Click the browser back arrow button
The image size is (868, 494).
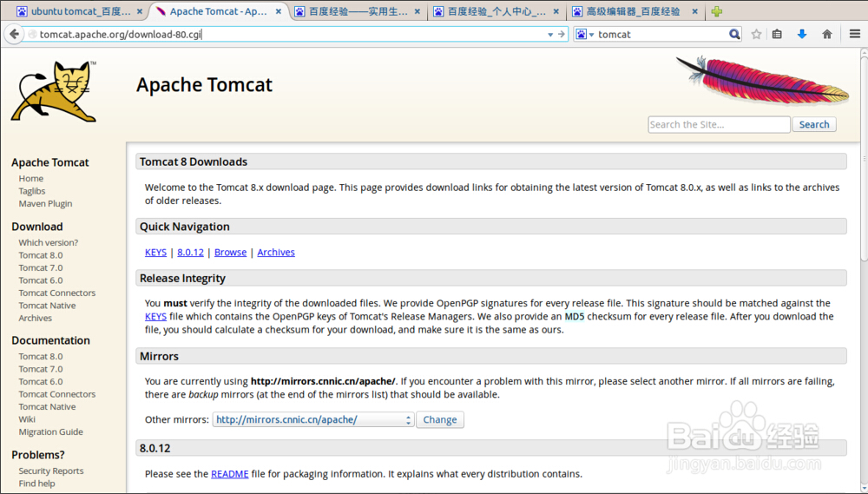click(x=13, y=35)
